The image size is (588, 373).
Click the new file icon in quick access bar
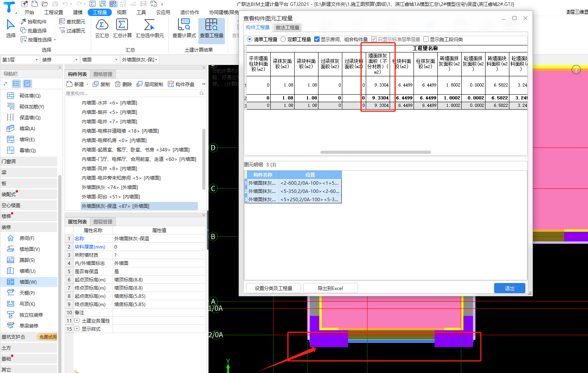[x=34, y=4]
